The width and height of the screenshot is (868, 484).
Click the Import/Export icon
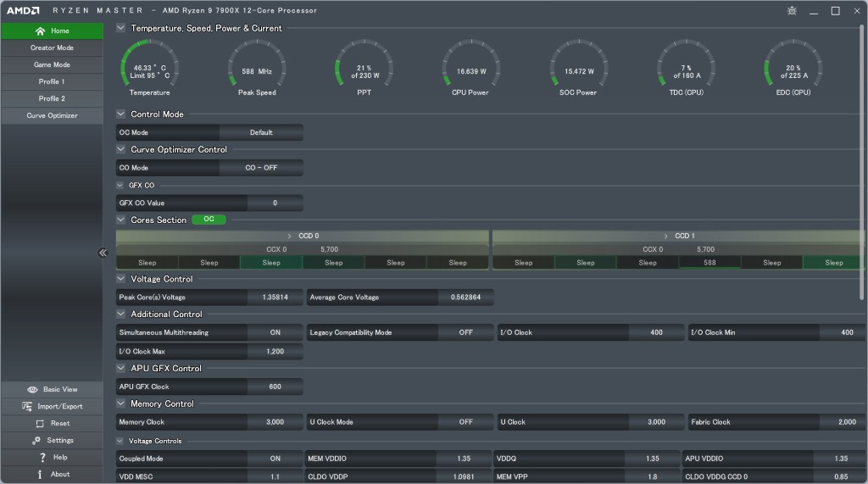point(28,407)
